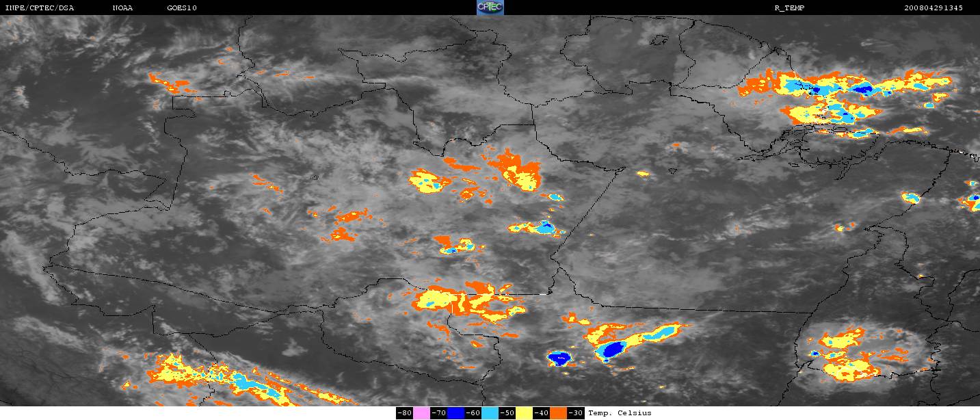Click the -50 legend temperature label
Screen dimensions: 980x420
(x=507, y=413)
